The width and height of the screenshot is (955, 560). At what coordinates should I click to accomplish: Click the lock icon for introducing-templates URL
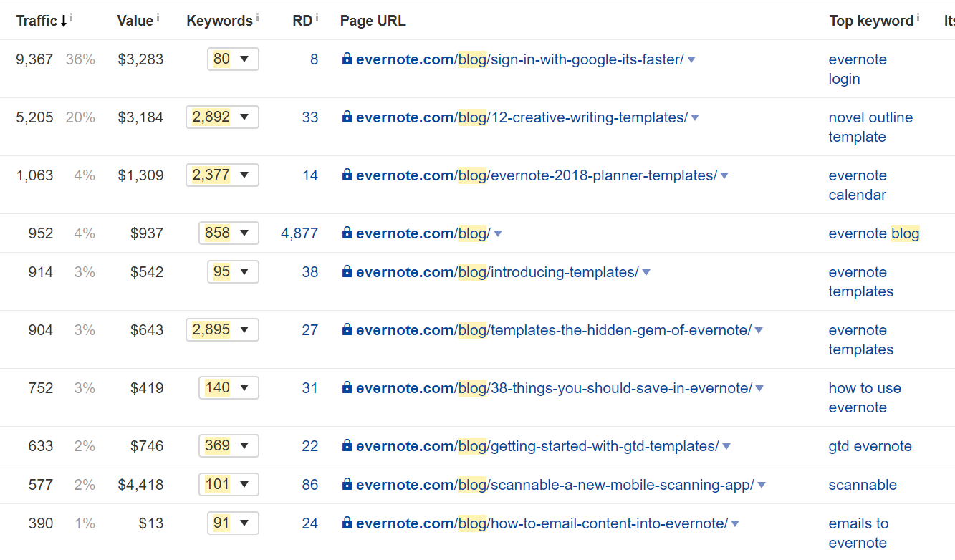347,271
